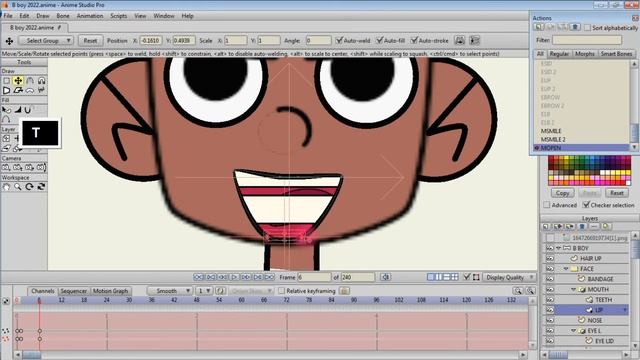Collapse the MOUTH layer group
Image resolution: width=640 pixels, height=360 pixels.
point(573,289)
